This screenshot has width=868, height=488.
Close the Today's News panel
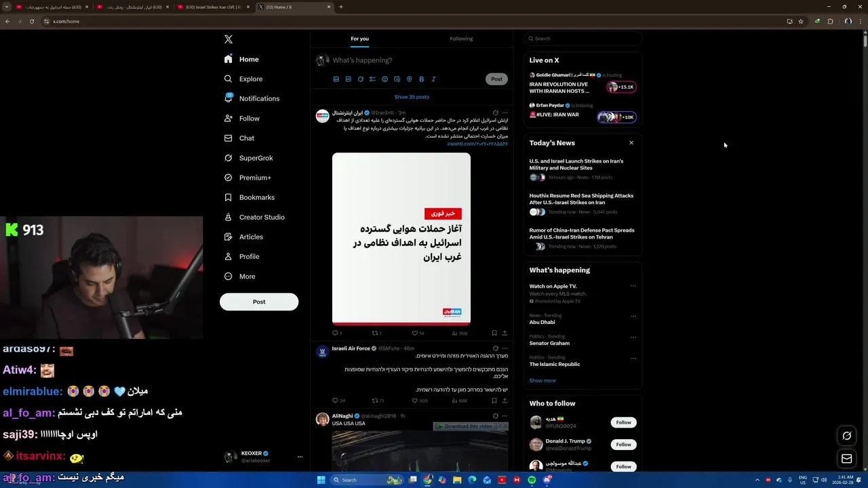pyautogui.click(x=631, y=143)
